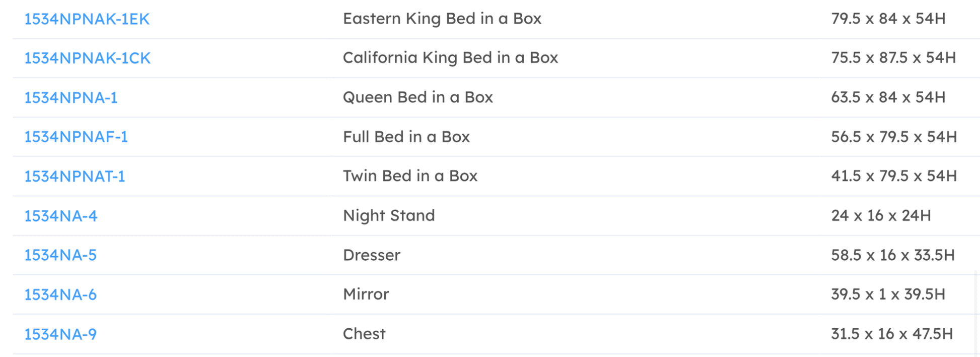Open the 1534NA-9 chest link
This screenshot has height=357, width=980.
pyautogui.click(x=60, y=334)
